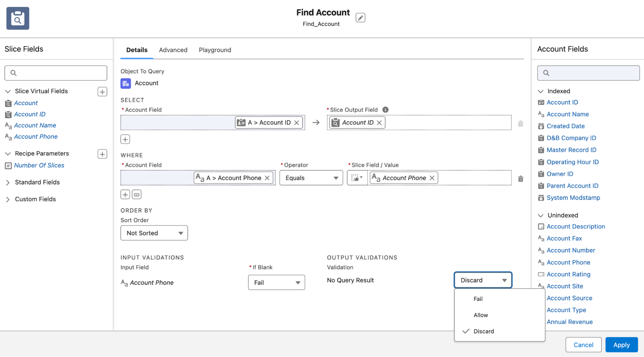644x357 pixels.
Task: Open the If Blank Fail dropdown
Action: tap(276, 283)
